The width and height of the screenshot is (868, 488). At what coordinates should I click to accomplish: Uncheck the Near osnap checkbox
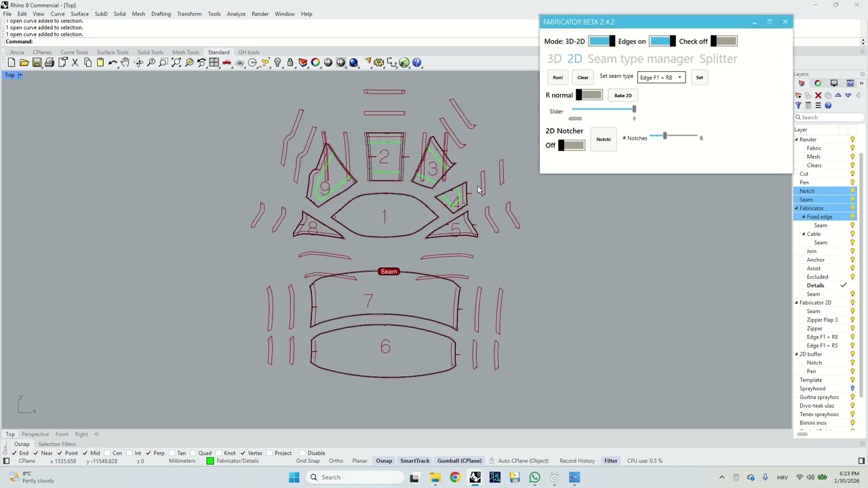(37, 453)
